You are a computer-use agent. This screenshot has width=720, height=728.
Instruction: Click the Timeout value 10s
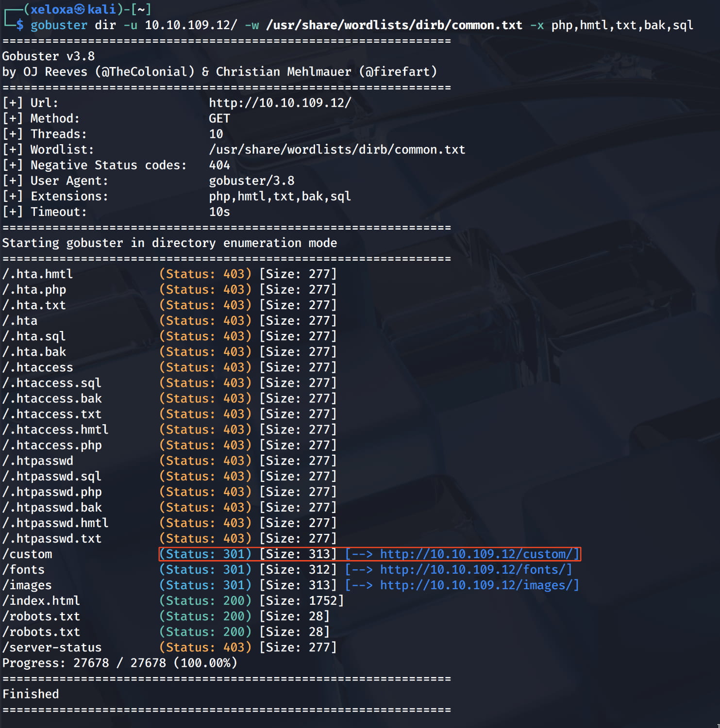pyautogui.click(x=219, y=212)
